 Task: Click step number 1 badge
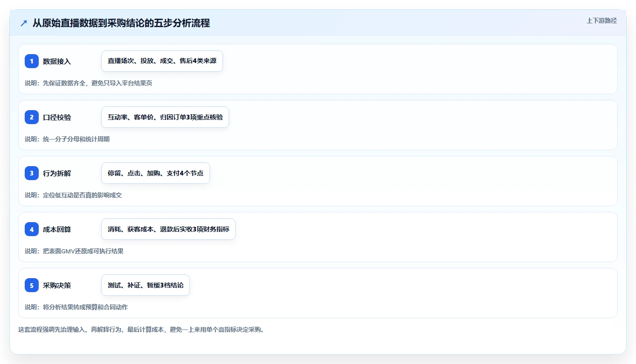click(x=32, y=61)
